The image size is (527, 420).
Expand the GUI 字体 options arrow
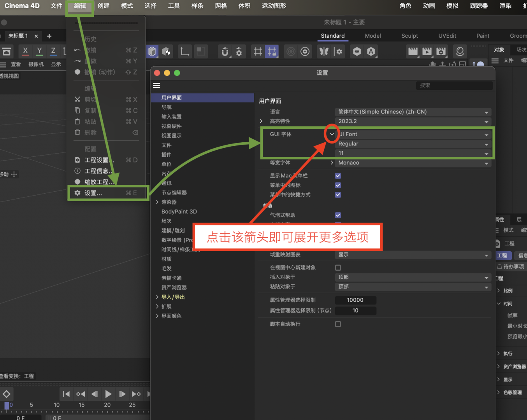pos(332,134)
